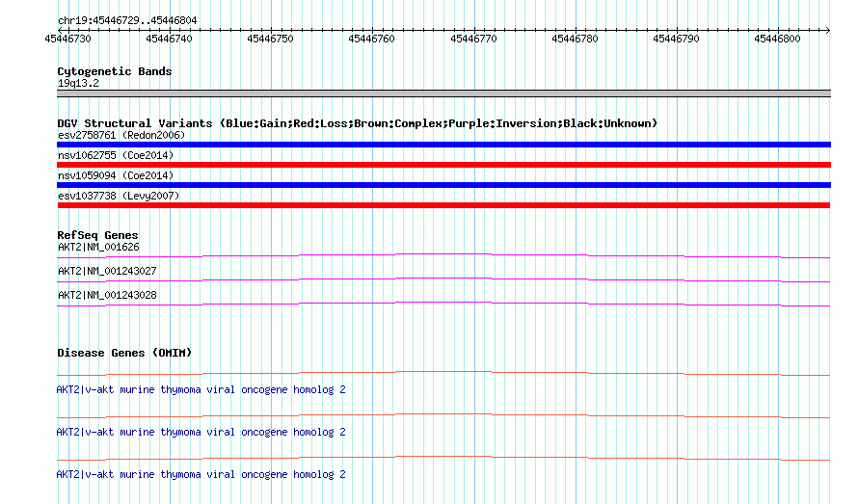This screenshot has height=504, width=858.
Task: Click ruler position 45446790
Action: [677, 39]
